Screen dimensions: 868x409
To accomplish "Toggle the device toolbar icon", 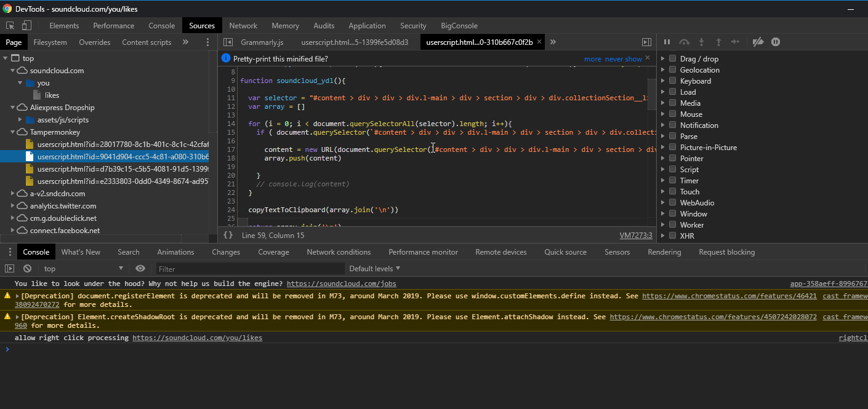I will [26, 26].
